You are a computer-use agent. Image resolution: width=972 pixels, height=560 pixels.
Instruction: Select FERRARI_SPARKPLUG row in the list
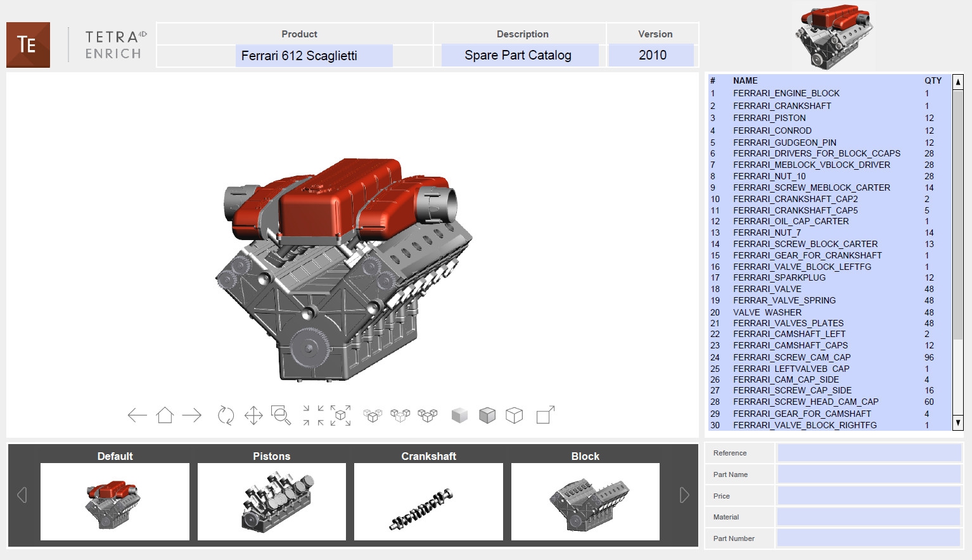pos(779,277)
